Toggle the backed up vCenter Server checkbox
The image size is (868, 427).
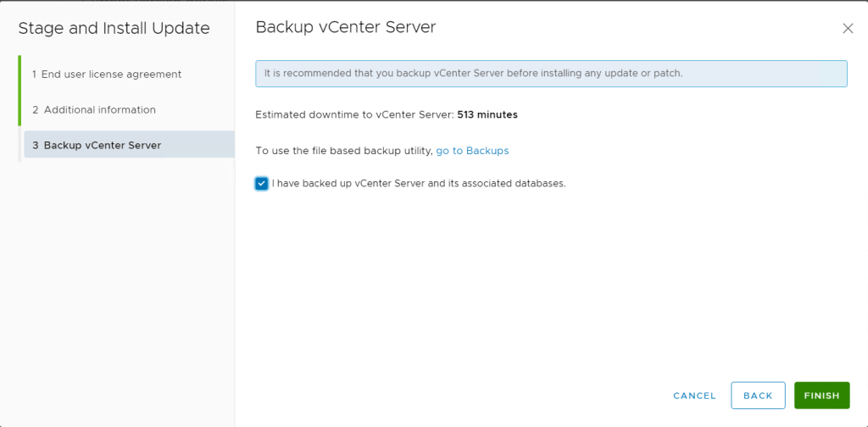[x=262, y=183]
